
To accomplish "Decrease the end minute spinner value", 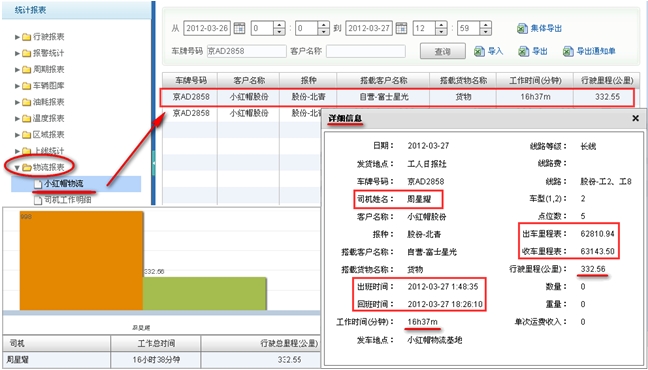I will pyautogui.click(x=486, y=32).
